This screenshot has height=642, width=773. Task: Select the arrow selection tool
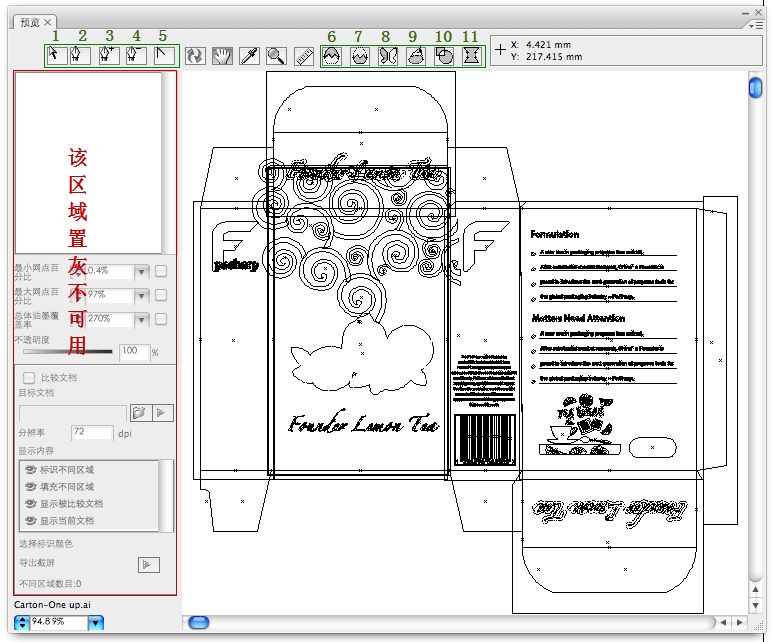point(57,57)
